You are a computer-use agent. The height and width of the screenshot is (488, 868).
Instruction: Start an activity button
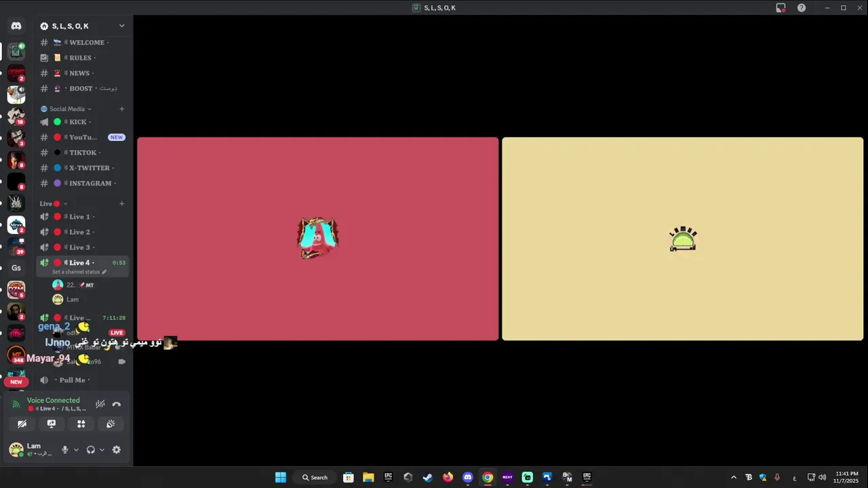[x=81, y=424]
